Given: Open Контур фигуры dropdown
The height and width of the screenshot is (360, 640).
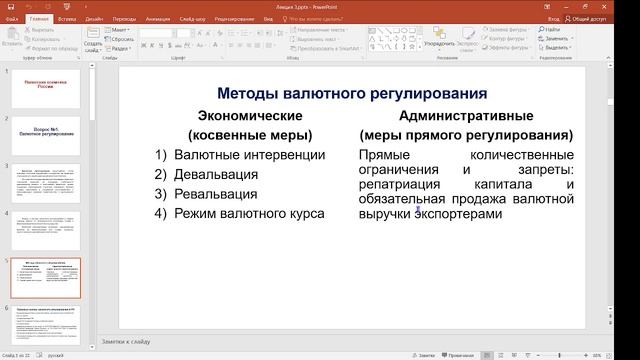Looking at the screenshot, I should click(x=504, y=38).
